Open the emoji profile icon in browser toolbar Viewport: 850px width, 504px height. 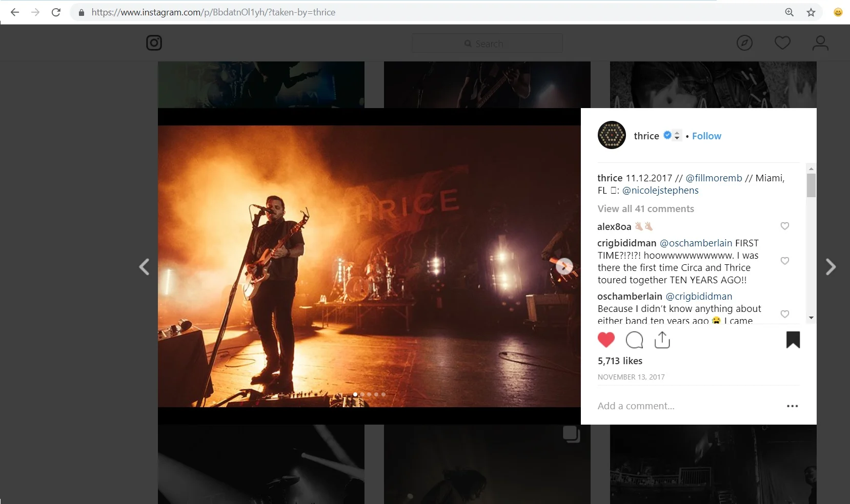coord(838,12)
